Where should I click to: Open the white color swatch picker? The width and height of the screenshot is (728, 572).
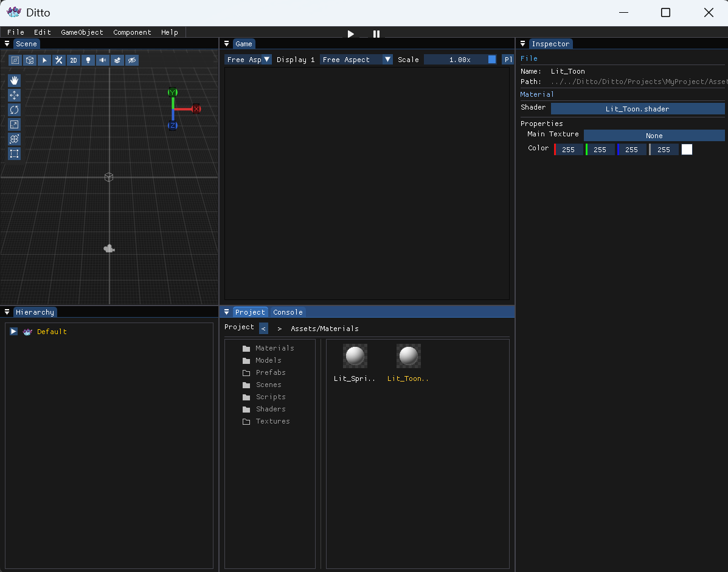[x=687, y=149]
